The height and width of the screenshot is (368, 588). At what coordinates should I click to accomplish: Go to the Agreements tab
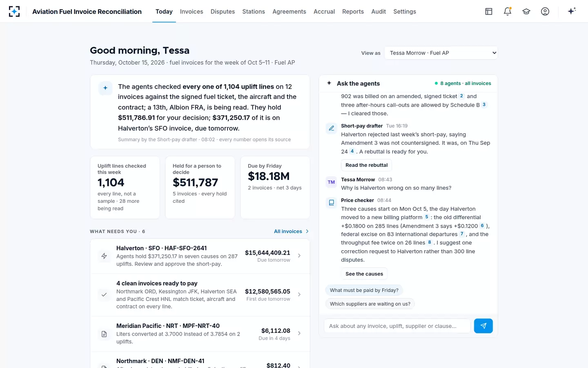click(289, 11)
